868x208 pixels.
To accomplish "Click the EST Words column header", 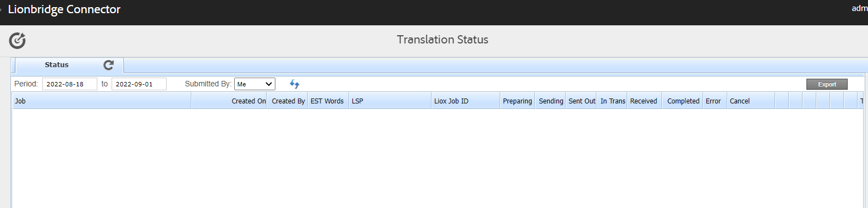I will (x=328, y=101).
